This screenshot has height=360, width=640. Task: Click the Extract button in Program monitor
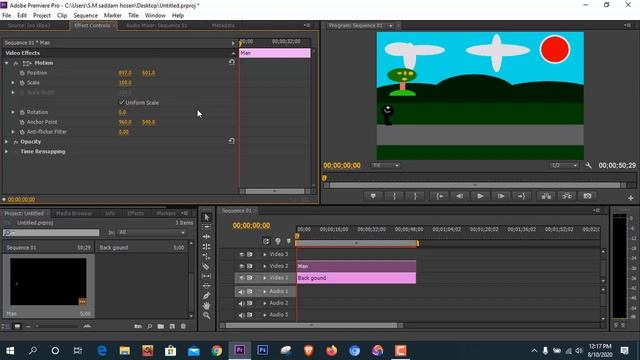click(567, 196)
